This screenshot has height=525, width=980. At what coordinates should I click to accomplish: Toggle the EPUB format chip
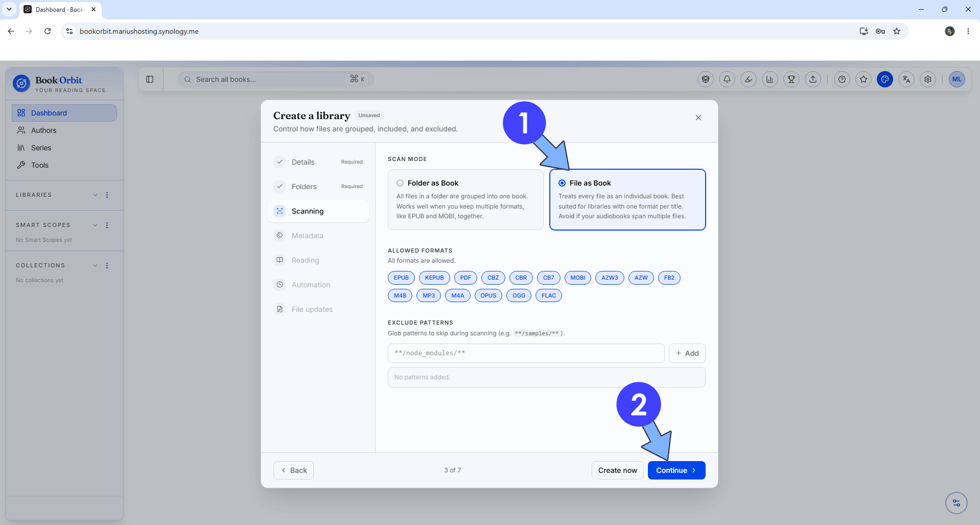coord(401,278)
